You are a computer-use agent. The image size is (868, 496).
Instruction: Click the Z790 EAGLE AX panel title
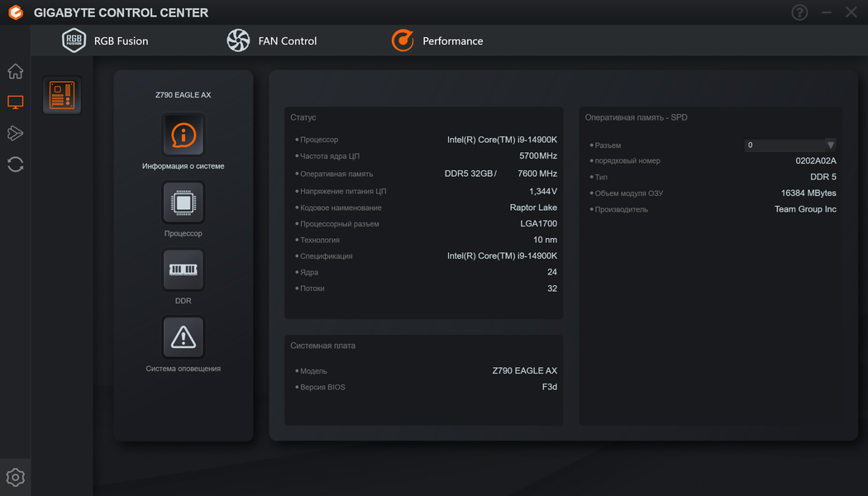pos(184,95)
